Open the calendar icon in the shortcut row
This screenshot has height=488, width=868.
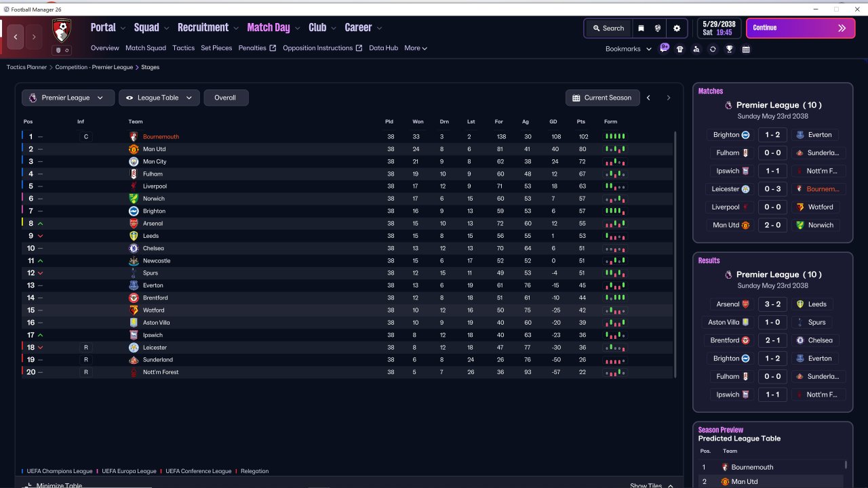point(746,49)
